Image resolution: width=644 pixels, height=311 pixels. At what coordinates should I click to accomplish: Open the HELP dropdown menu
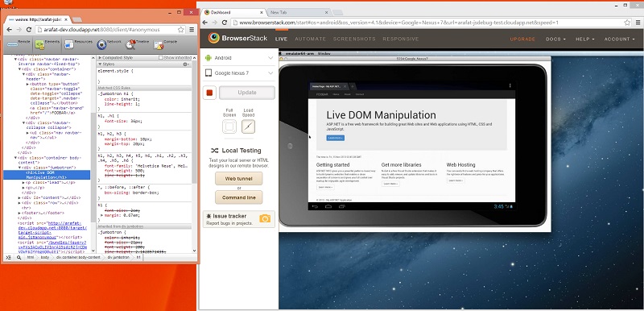click(585, 39)
